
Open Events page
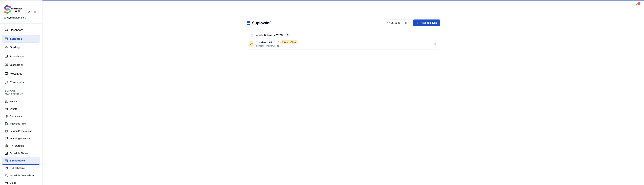(x=21, y=109)
